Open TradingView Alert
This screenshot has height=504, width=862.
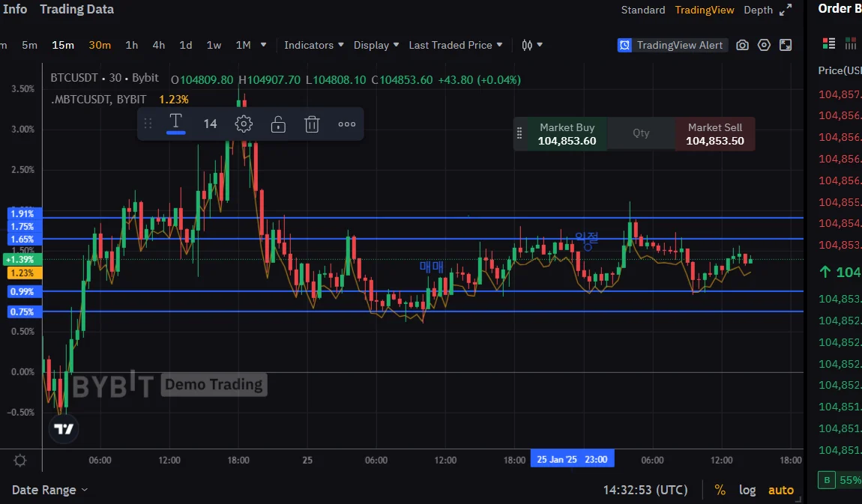(x=672, y=45)
